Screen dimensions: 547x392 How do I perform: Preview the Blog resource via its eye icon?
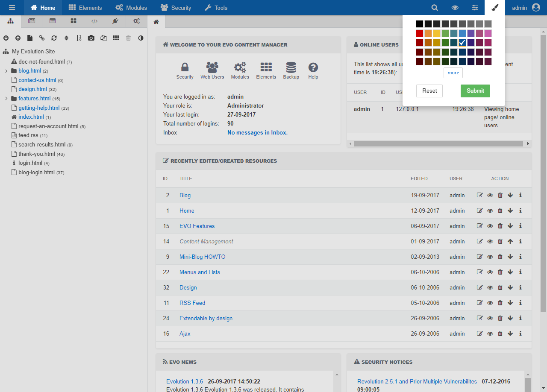tap(490, 195)
